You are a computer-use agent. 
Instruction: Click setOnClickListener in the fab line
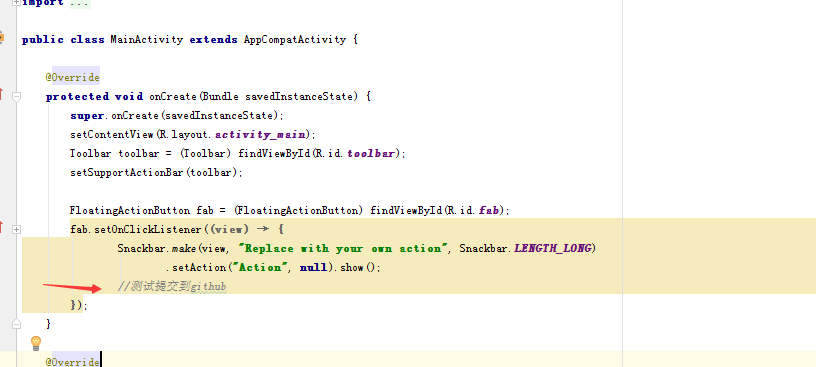(x=147, y=229)
